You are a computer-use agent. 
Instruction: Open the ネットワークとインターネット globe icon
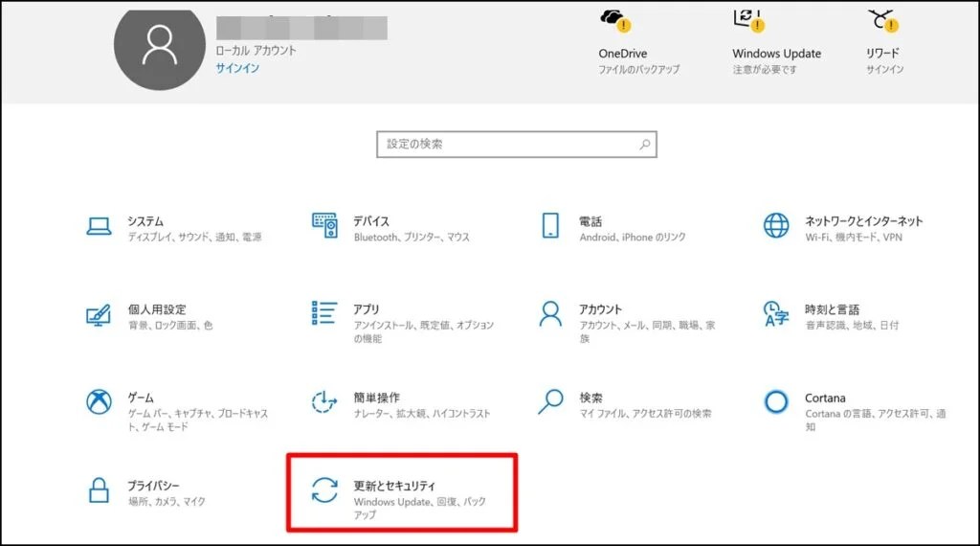776,226
